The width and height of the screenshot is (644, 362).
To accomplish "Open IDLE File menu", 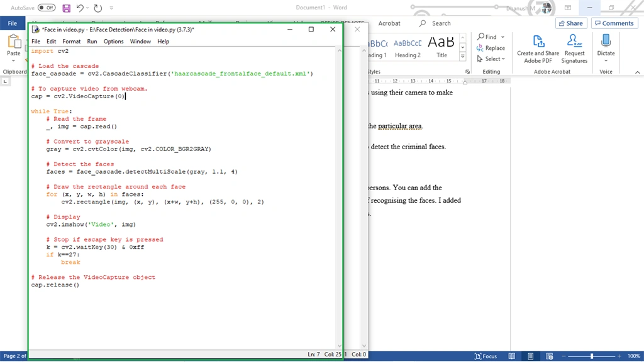I will 36,42.
